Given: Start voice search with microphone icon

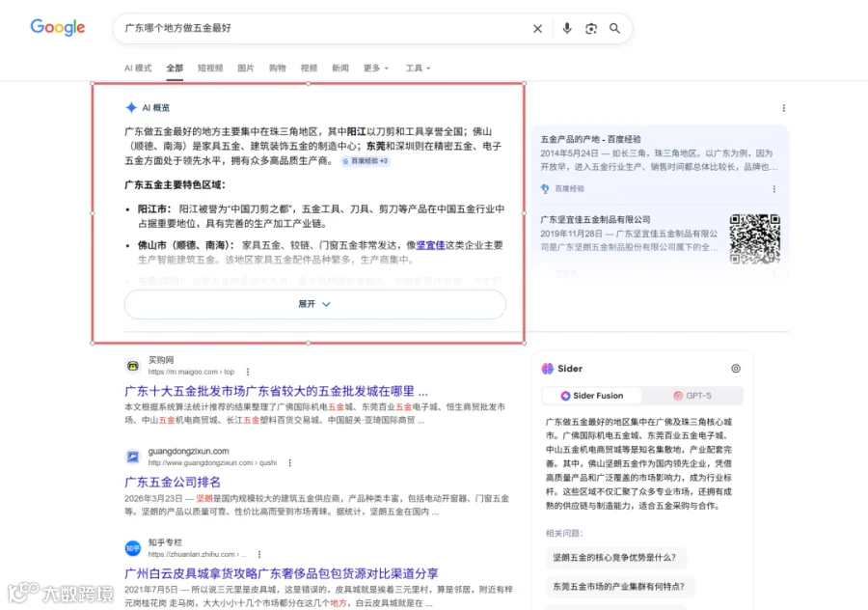Looking at the screenshot, I should coord(567,28).
